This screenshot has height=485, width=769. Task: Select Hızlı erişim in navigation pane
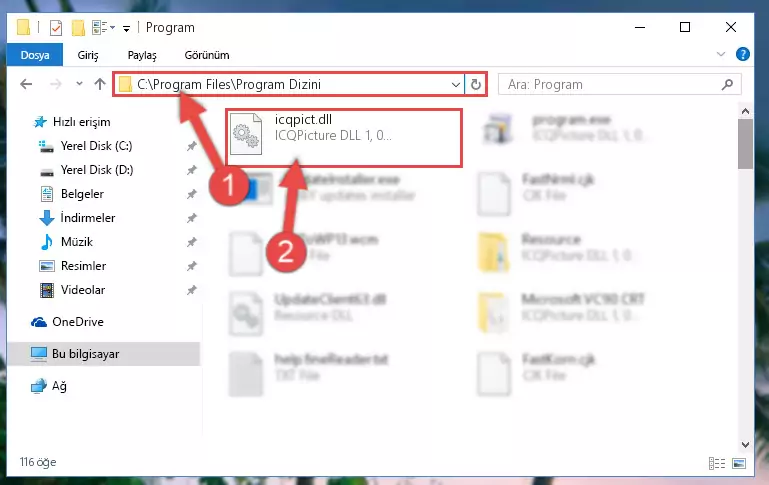(x=71, y=122)
